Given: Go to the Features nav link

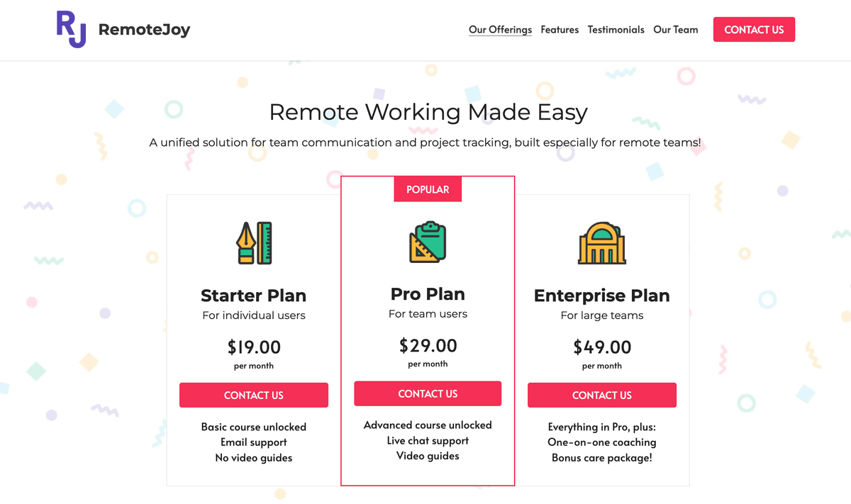Looking at the screenshot, I should pyautogui.click(x=560, y=30).
